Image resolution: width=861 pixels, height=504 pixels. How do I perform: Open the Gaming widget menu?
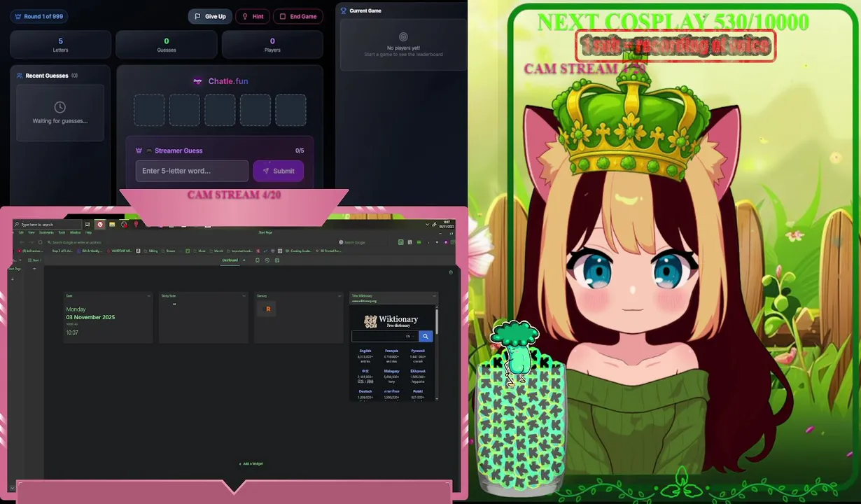click(x=339, y=296)
